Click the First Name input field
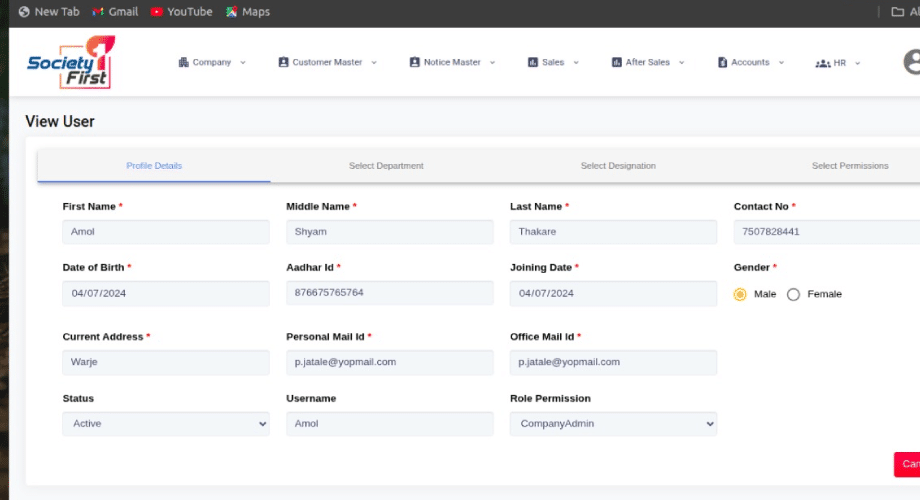920x500 pixels. pos(165,232)
